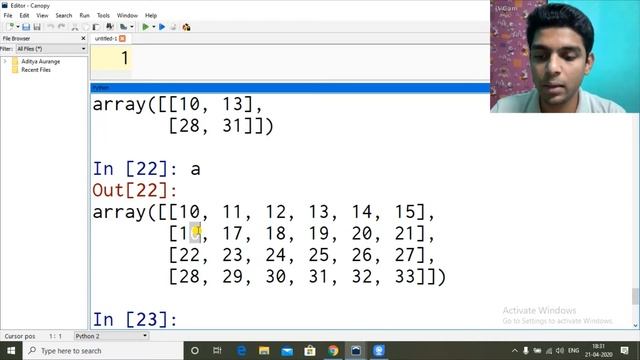Screen dimensions: 640x360
Task: Open the Run button dropdown arrow
Action: [153, 27]
